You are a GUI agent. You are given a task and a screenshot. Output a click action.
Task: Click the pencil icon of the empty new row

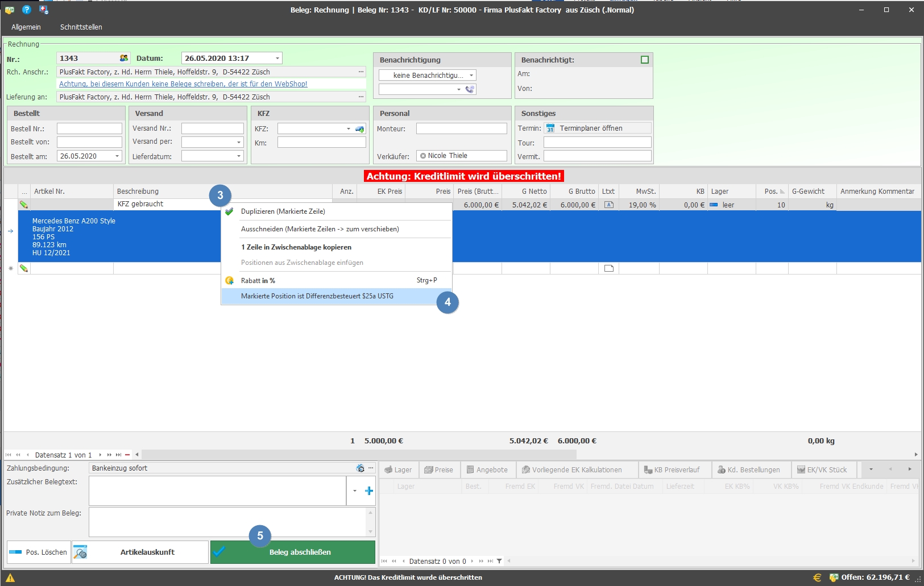(24, 268)
